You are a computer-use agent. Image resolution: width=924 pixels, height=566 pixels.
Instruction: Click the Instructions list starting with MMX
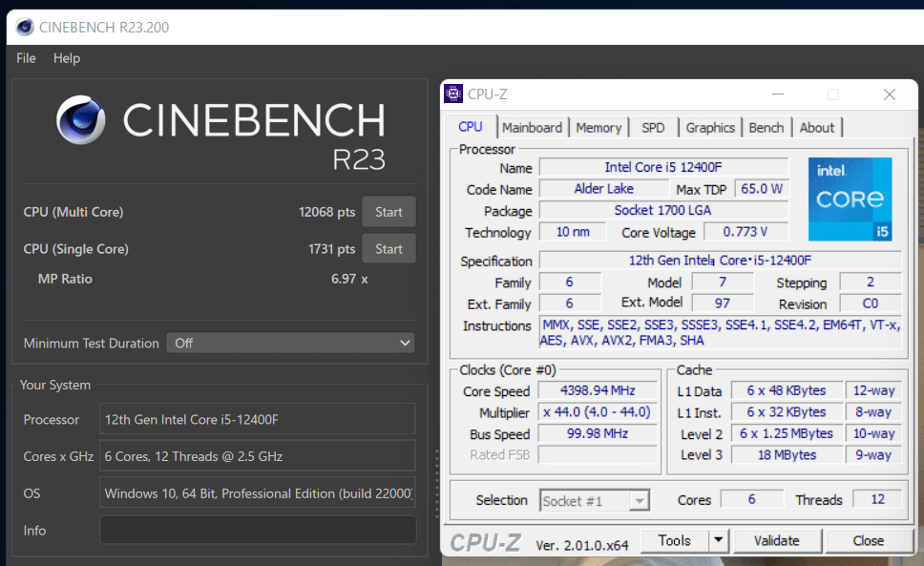tap(721, 332)
